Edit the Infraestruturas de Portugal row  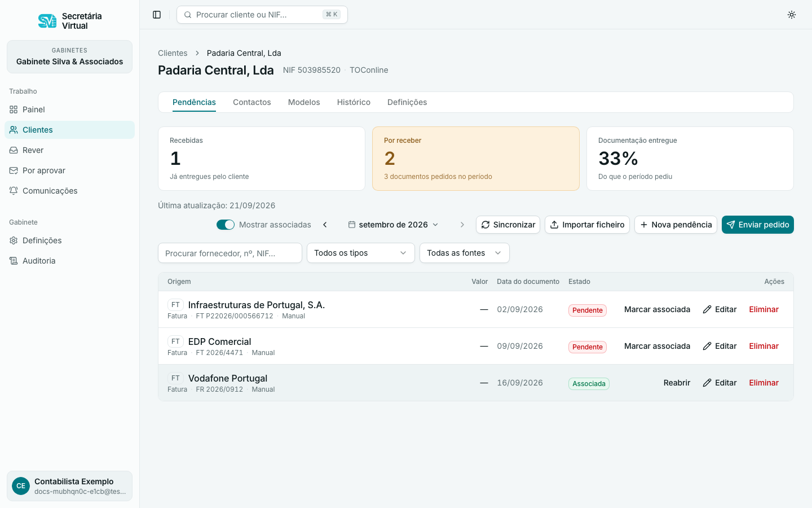[720, 309]
